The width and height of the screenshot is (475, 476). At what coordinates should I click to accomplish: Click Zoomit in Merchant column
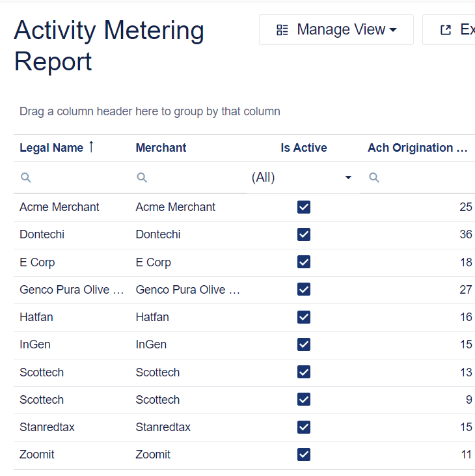pyautogui.click(x=153, y=455)
